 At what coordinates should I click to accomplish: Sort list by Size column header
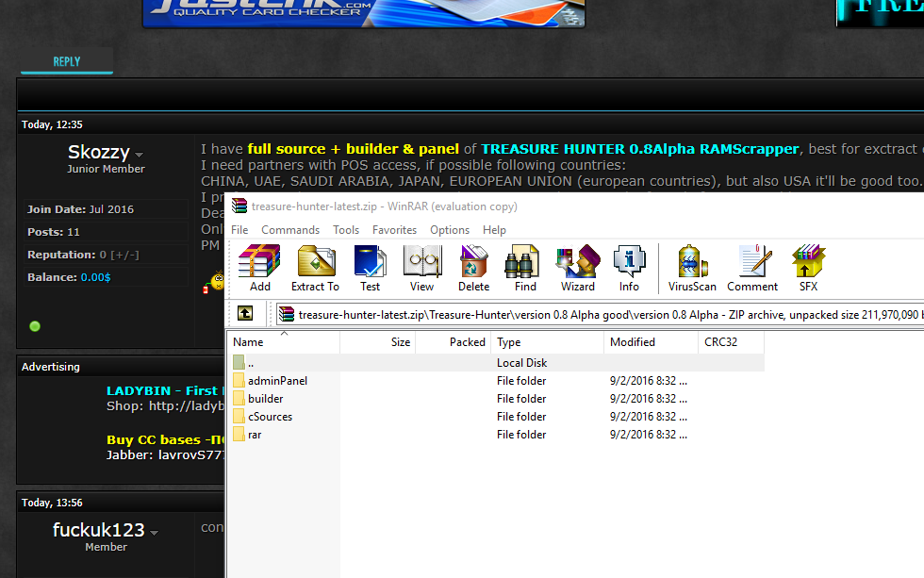[378, 341]
